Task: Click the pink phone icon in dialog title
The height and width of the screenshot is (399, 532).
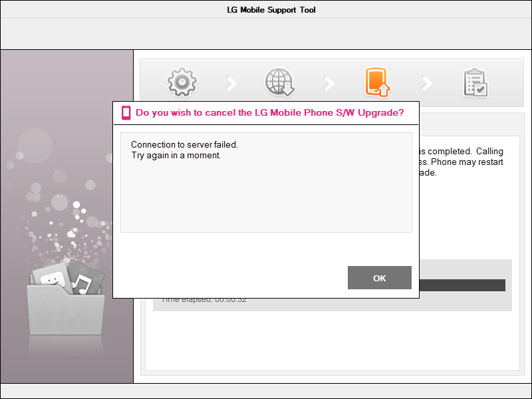Action: coord(126,113)
